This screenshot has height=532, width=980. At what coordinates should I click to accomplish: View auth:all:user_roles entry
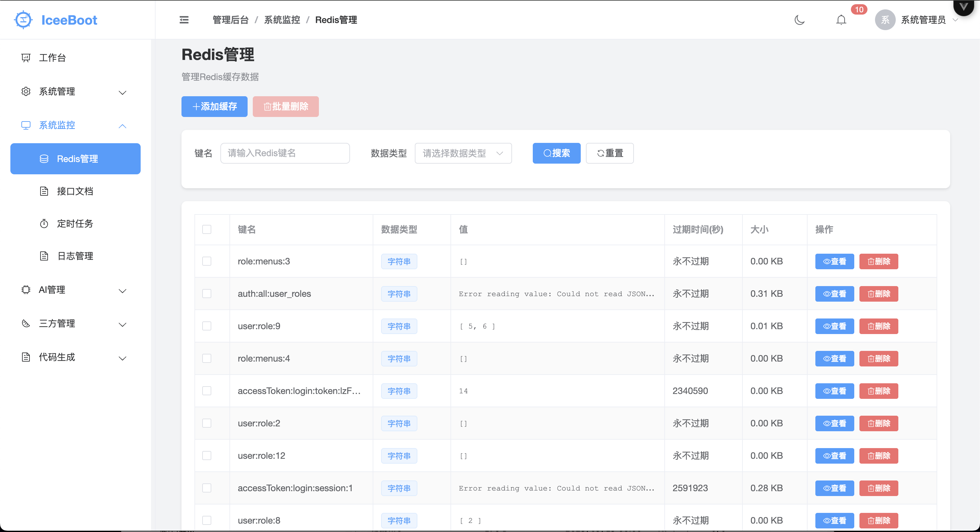835,294
